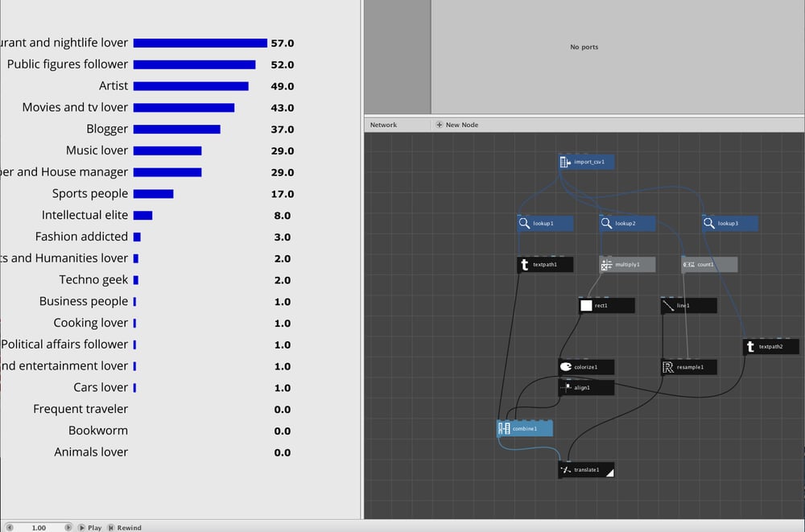This screenshot has height=532, width=805.
Task: Click the resample1 node label
Action: pos(690,367)
